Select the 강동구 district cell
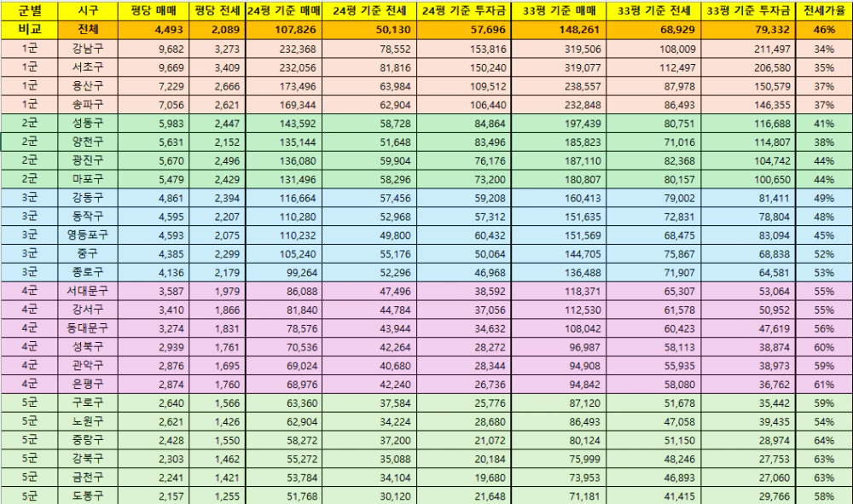This screenshot has height=504, width=853. click(x=88, y=198)
